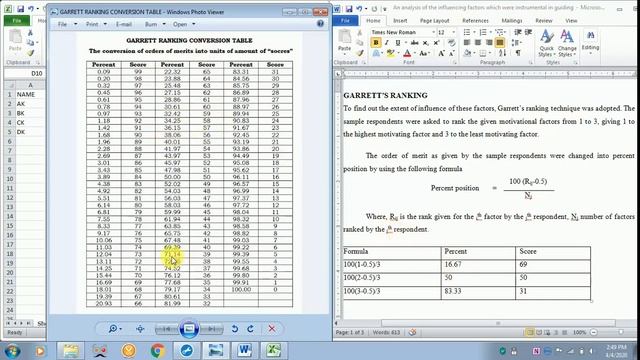
Task: Open font color dropdown arrow in Word
Action: (x=414, y=53)
